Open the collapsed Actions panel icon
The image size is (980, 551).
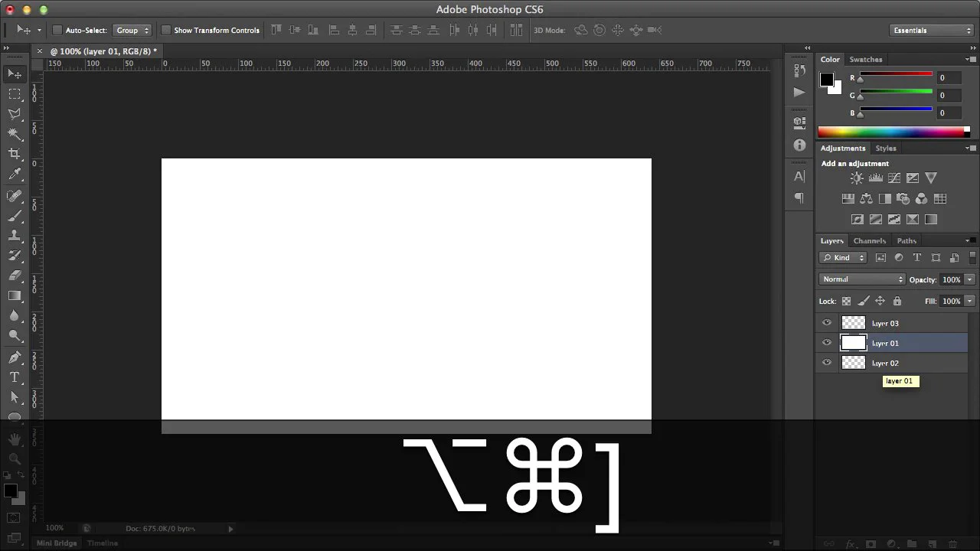pos(799,92)
